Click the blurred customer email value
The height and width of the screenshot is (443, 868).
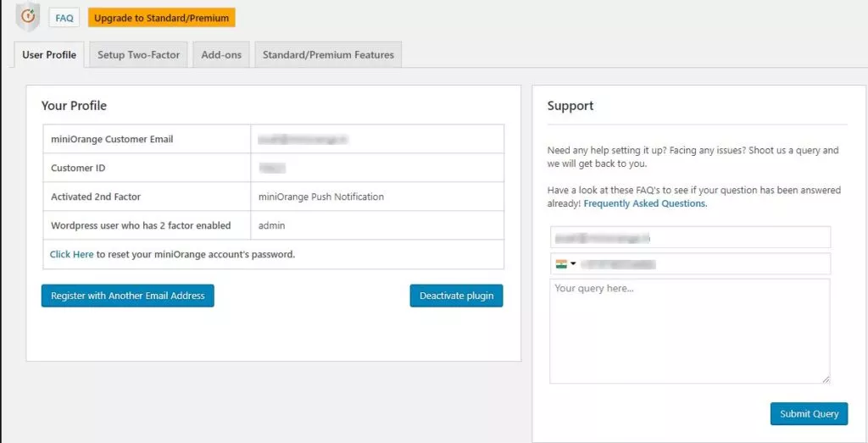click(303, 140)
